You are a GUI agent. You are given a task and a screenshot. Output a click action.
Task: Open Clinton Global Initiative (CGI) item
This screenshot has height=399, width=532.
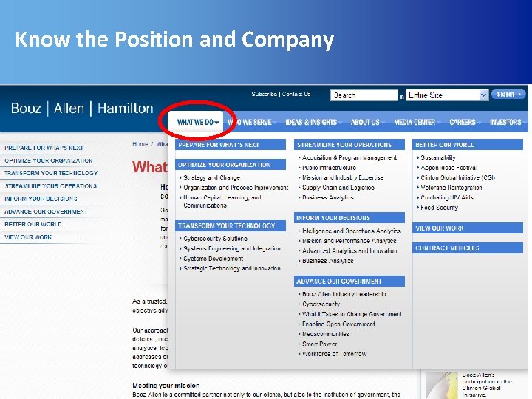[x=457, y=177]
